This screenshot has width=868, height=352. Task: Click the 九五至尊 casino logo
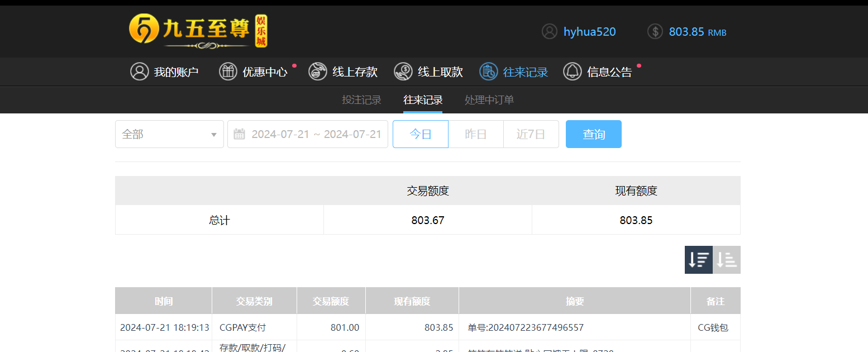[198, 31]
